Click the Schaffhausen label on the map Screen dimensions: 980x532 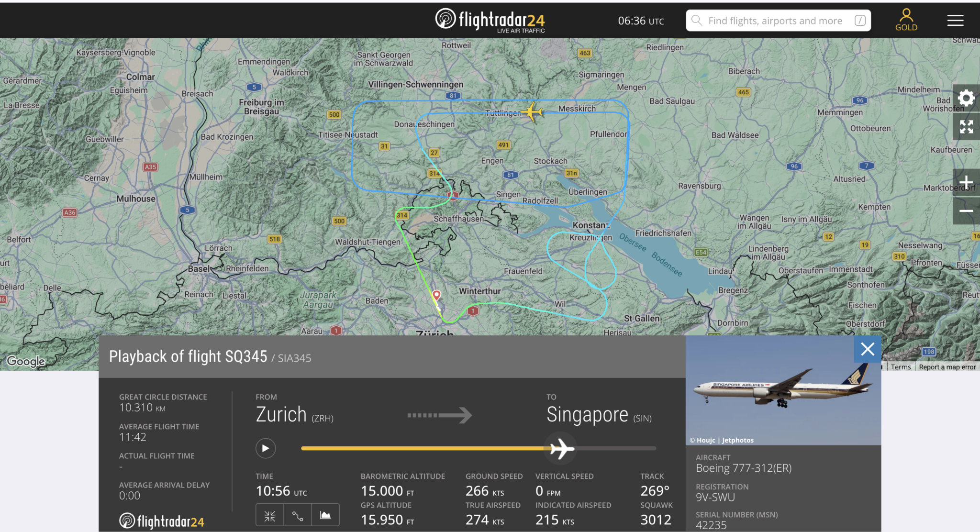click(459, 219)
